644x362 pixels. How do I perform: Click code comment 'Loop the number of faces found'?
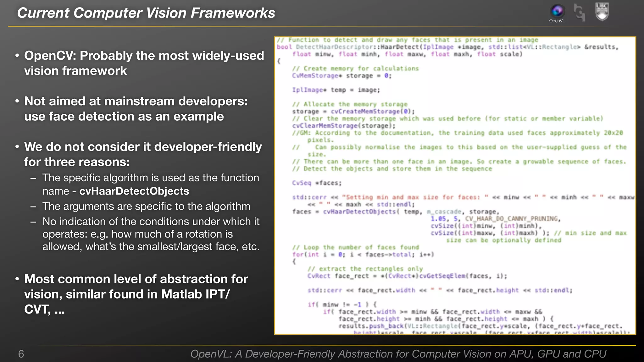click(356, 247)
